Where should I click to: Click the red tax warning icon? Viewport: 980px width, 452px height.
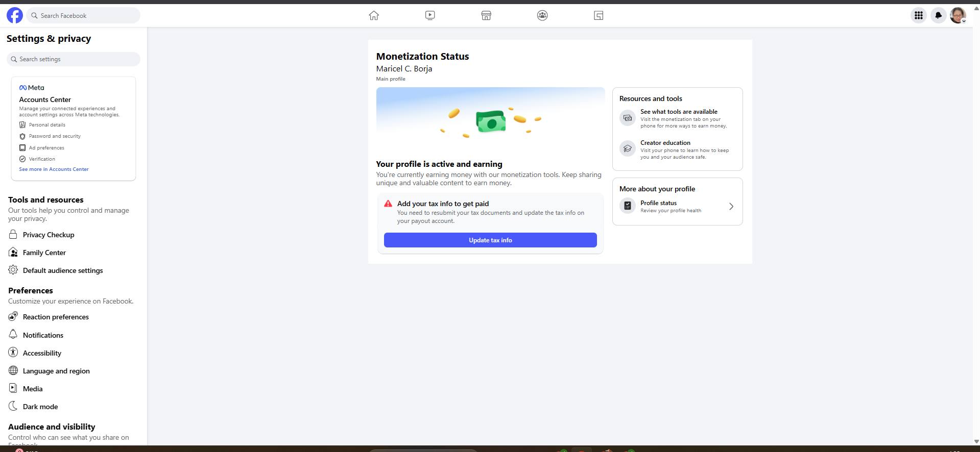[388, 204]
